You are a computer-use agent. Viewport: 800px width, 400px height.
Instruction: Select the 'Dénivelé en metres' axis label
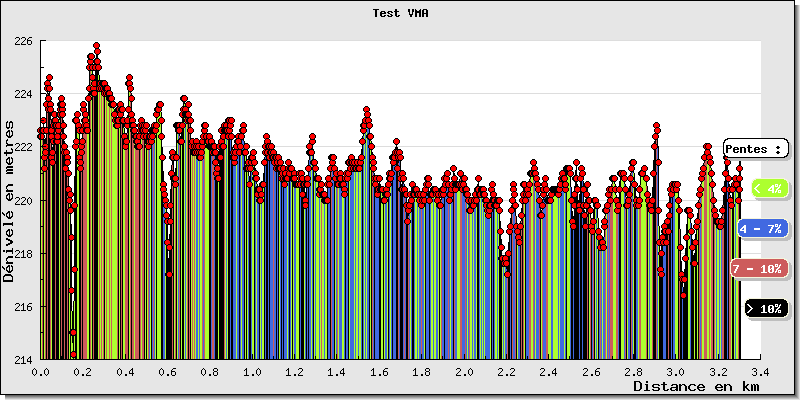click(10, 200)
